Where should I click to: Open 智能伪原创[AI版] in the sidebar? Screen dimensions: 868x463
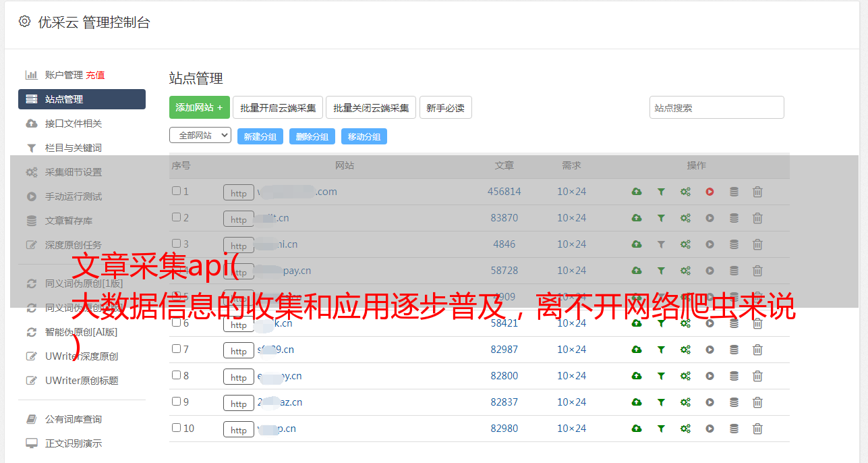81,332
